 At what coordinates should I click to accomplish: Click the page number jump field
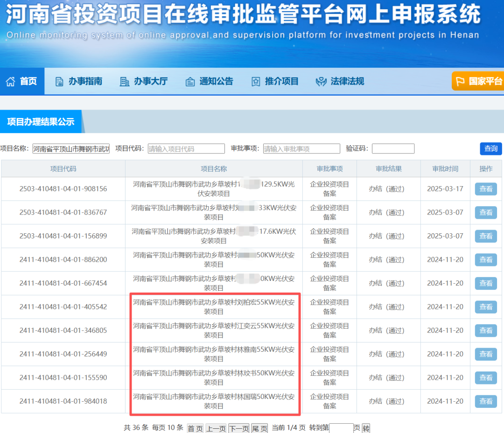point(341,428)
